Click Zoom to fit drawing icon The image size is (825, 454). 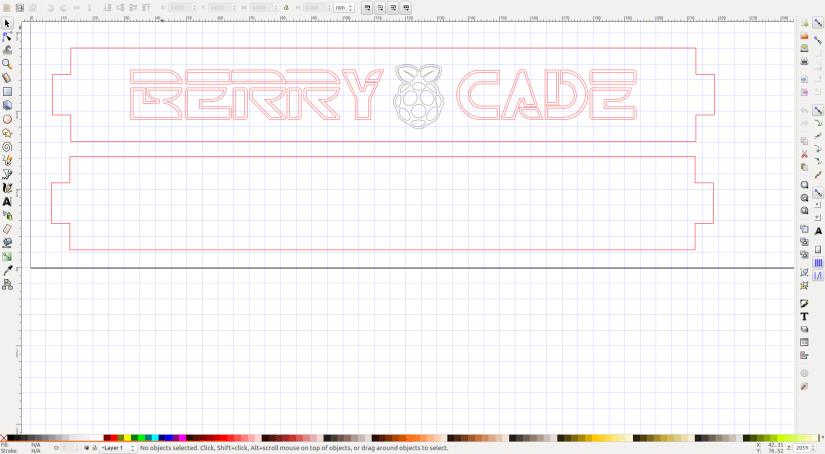pyautogui.click(x=804, y=198)
